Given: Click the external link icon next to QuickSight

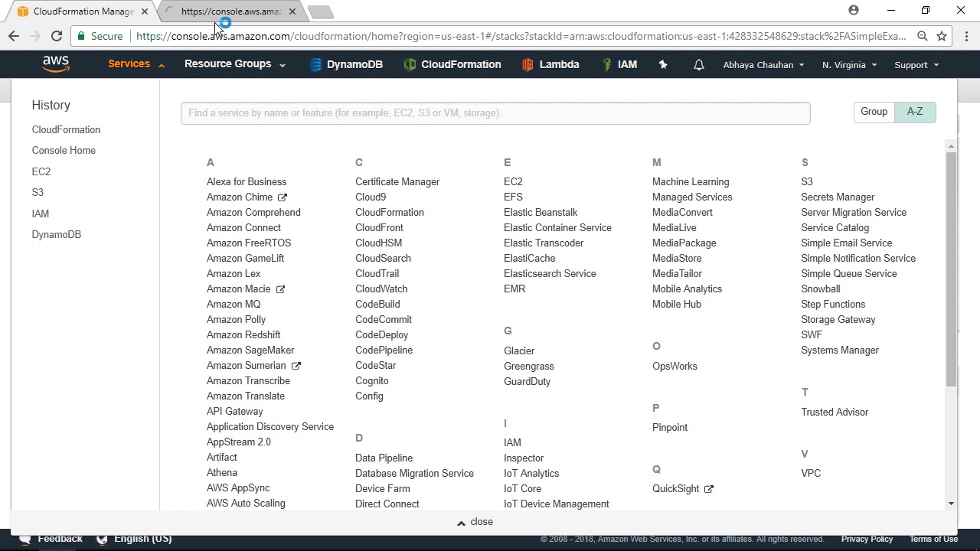Looking at the screenshot, I should pos(708,489).
